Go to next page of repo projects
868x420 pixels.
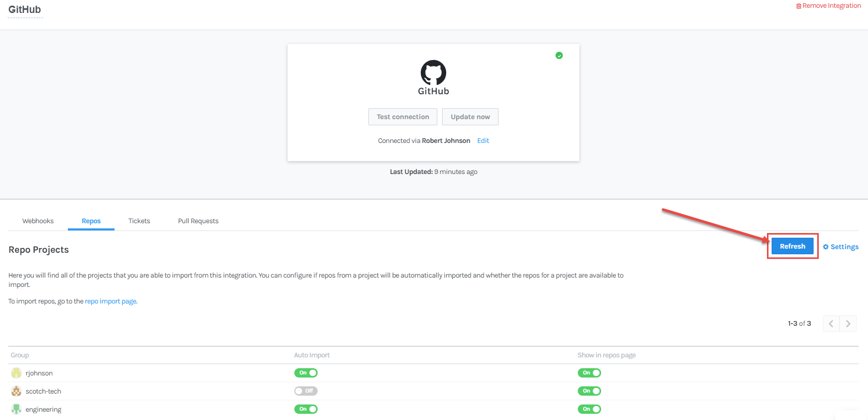coord(848,324)
